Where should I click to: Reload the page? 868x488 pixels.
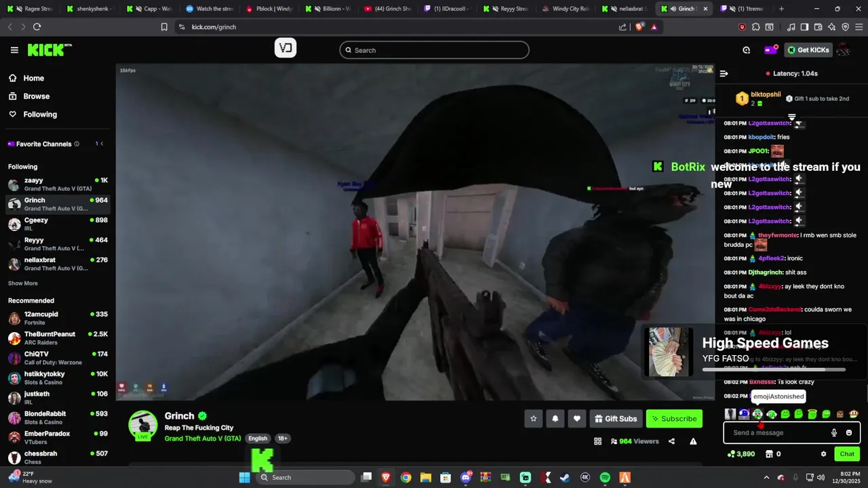pyautogui.click(x=37, y=27)
